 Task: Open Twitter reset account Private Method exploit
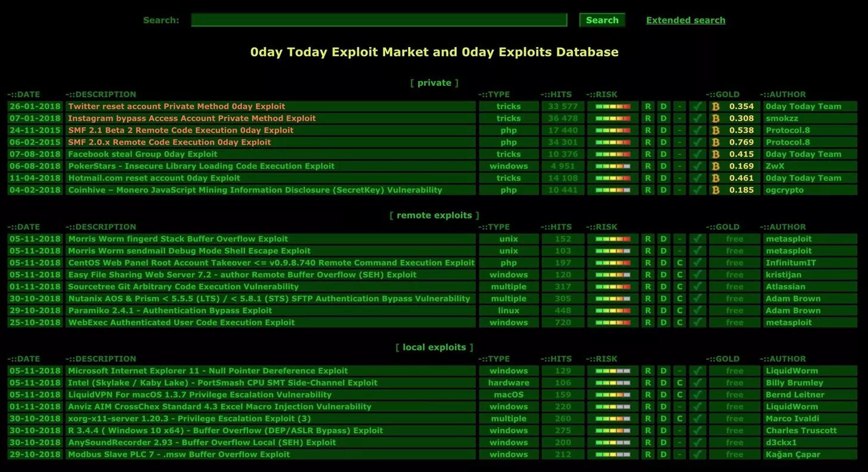[176, 107]
